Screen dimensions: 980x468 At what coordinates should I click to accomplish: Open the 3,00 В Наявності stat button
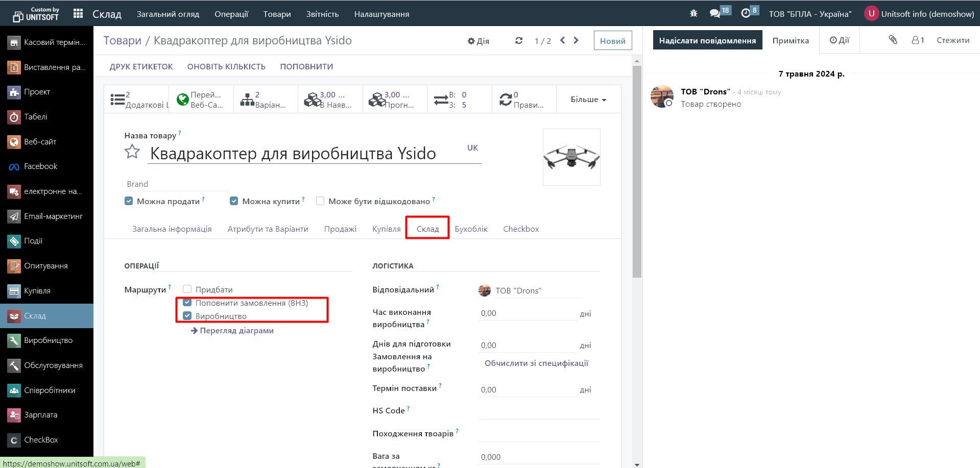pos(330,100)
